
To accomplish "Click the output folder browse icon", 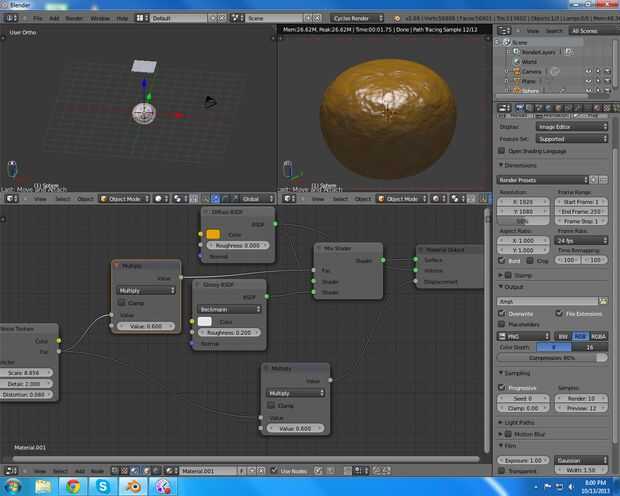I will pos(603,301).
